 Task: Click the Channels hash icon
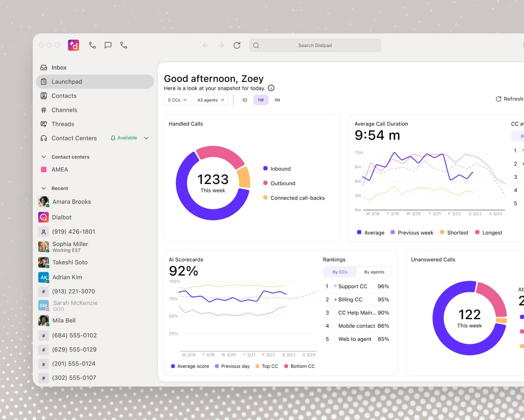point(44,110)
